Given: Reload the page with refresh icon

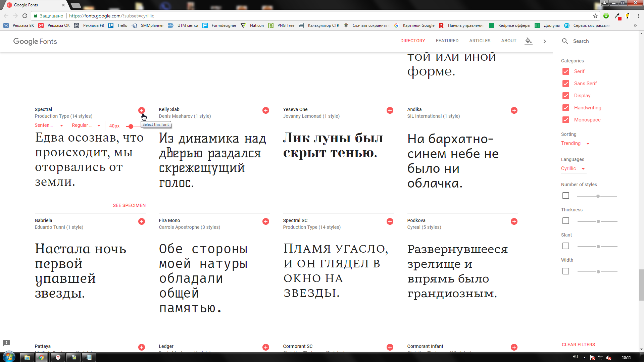Looking at the screenshot, I should (25, 16).
